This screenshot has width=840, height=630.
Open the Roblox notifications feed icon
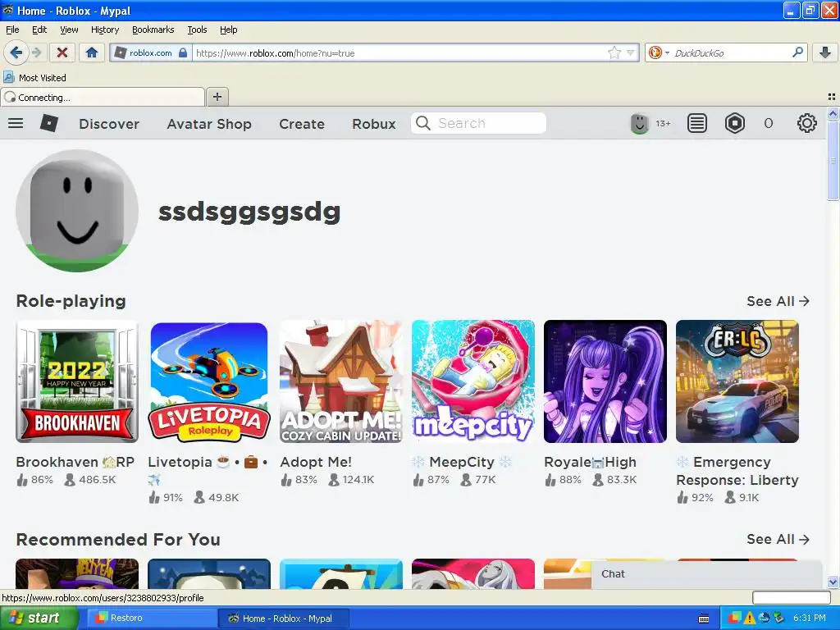coord(697,124)
